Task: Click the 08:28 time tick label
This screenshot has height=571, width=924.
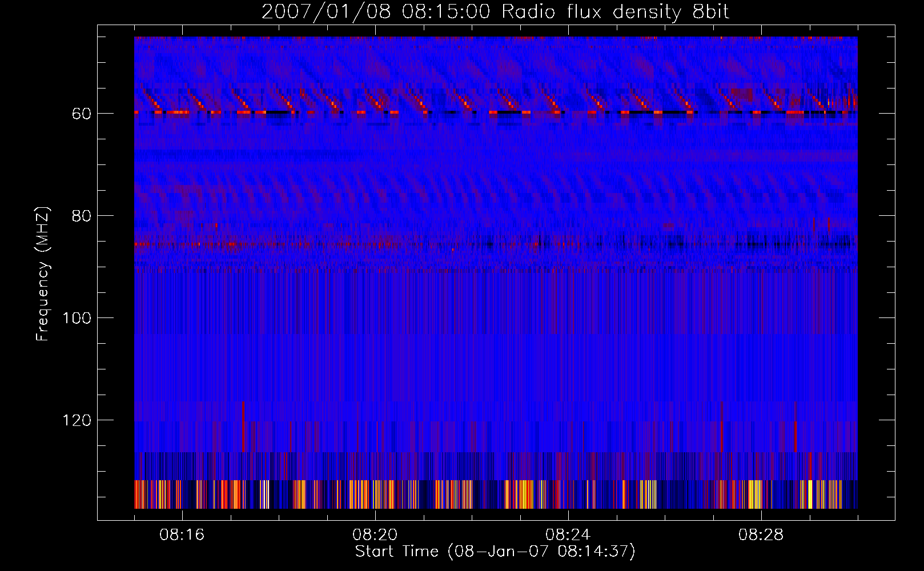Action: 761,534
